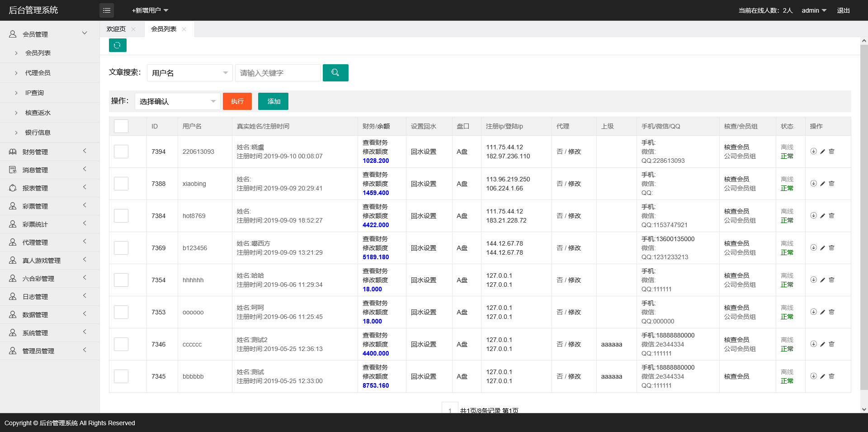Check the select-all checkbox in table header
The image size is (868, 432).
pos(121,126)
